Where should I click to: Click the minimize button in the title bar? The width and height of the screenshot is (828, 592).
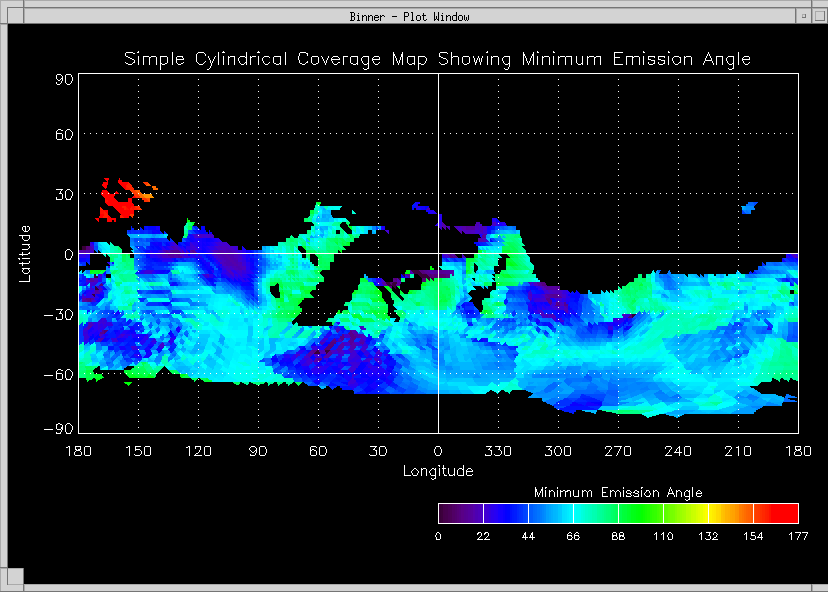(x=802, y=16)
